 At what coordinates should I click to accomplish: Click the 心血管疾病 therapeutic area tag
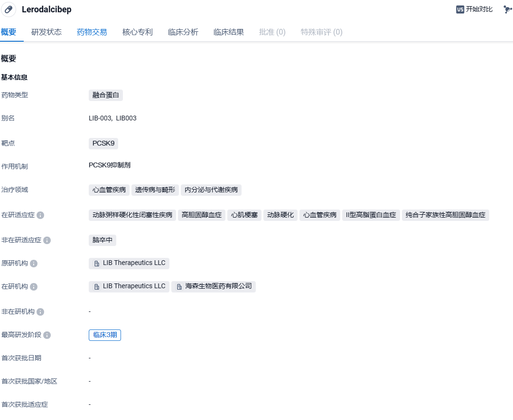coord(109,190)
